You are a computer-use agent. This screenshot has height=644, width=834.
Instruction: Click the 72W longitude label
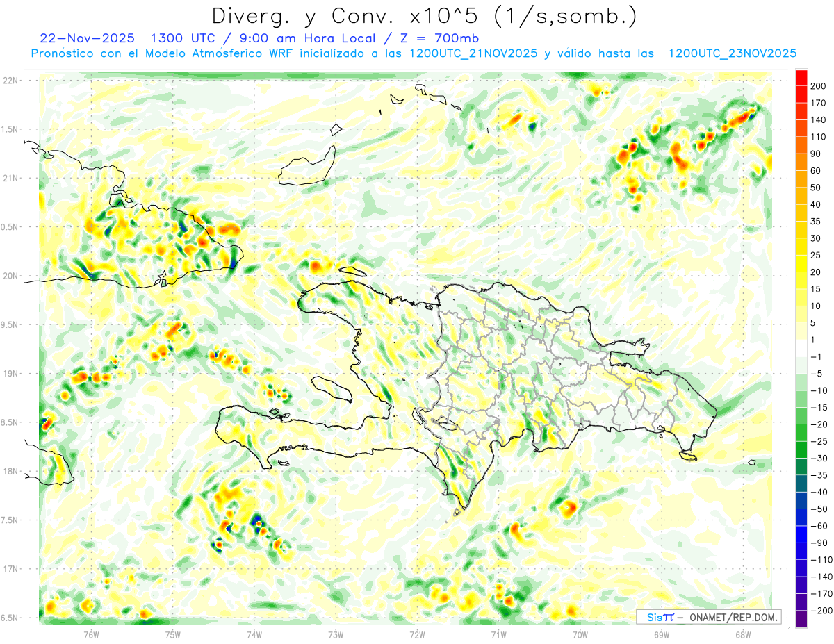click(417, 634)
